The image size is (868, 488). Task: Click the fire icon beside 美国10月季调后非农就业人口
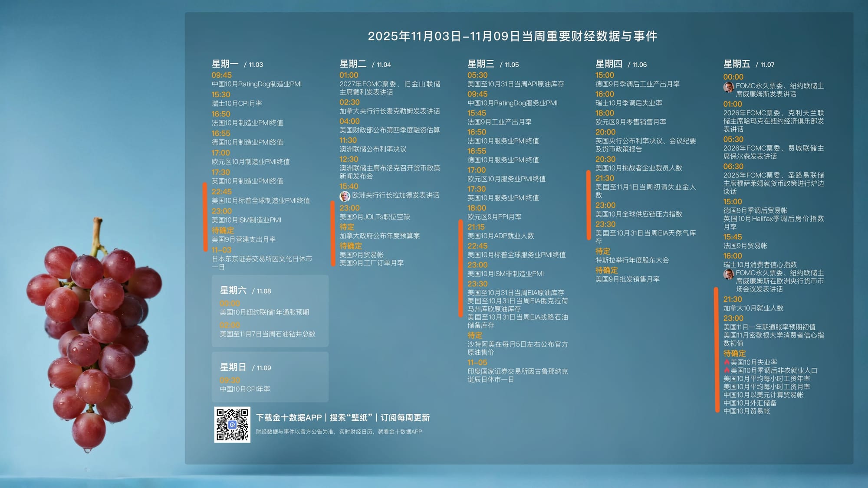point(727,370)
